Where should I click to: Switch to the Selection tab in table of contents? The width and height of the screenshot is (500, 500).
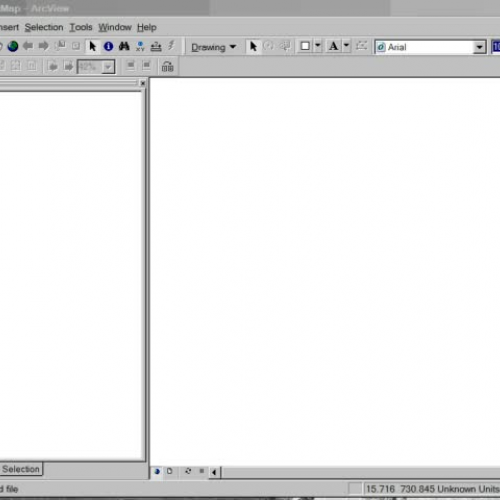tap(21, 469)
